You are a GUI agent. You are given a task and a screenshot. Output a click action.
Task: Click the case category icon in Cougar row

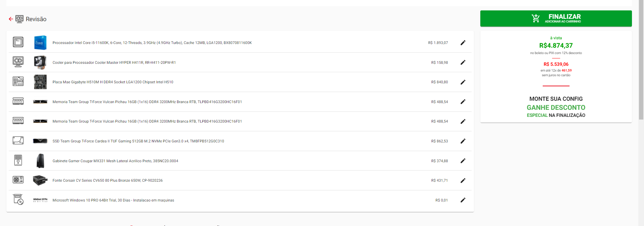pos(18,160)
